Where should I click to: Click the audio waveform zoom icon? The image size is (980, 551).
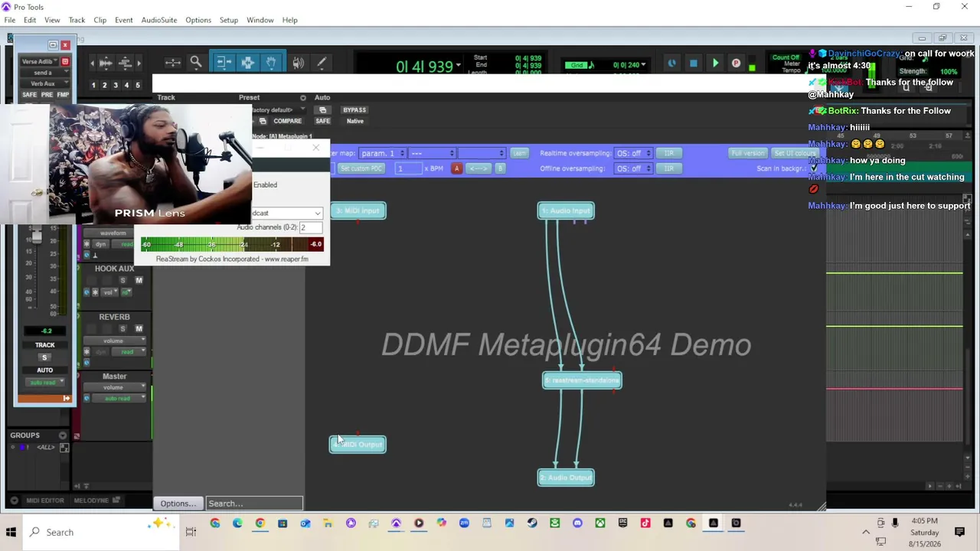106,63
